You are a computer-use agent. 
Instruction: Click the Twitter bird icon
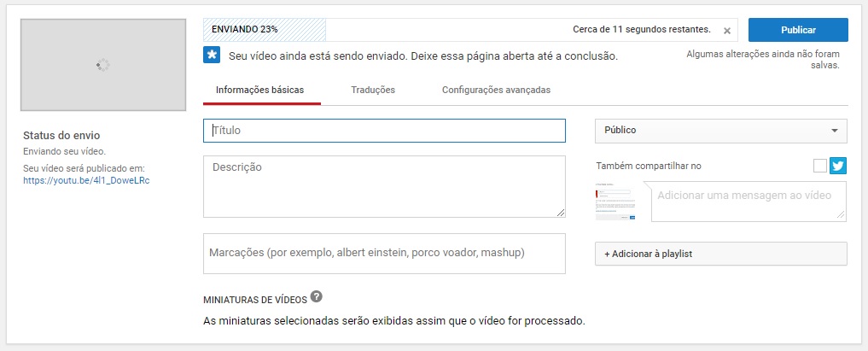(x=838, y=166)
